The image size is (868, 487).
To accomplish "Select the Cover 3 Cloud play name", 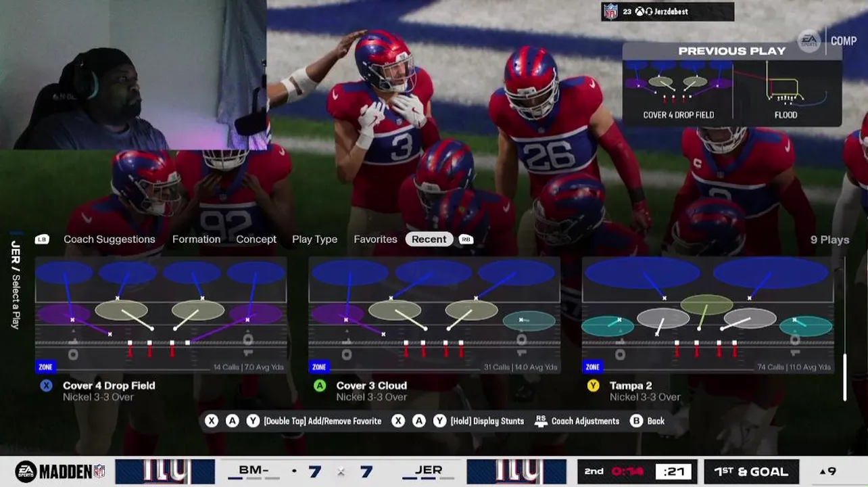I will [372, 386].
